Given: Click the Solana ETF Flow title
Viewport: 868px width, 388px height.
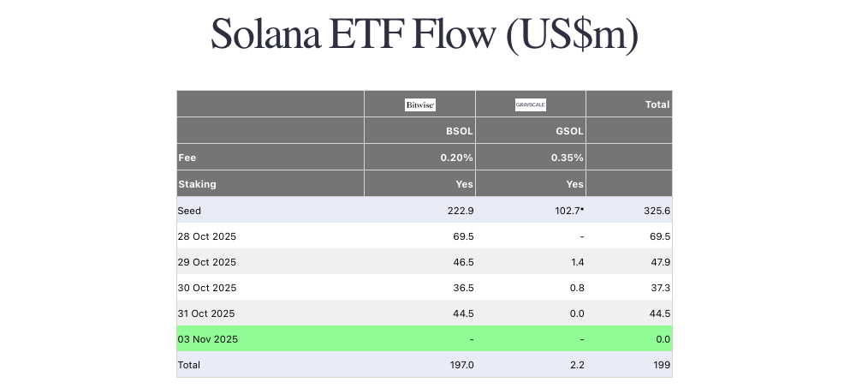Looking at the screenshot, I should (425, 34).
